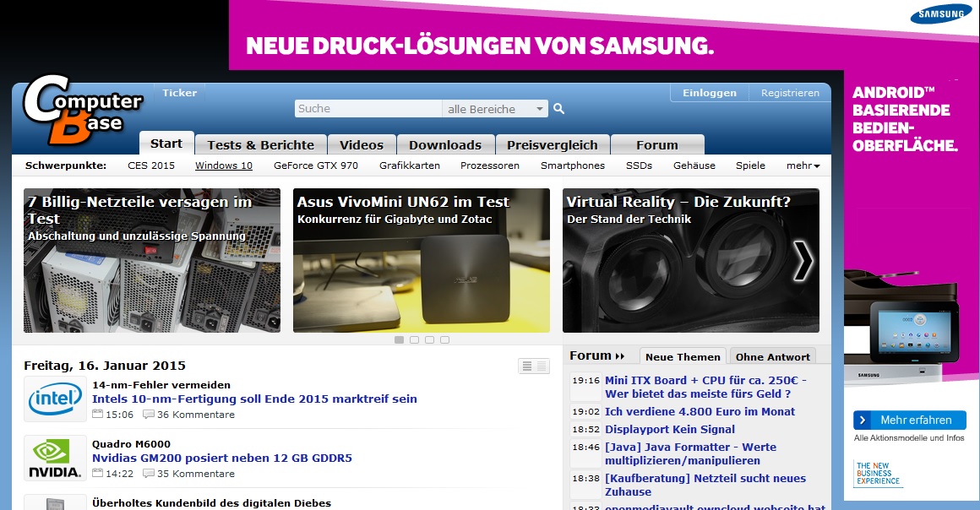This screenshot has width=980, height=510.
Task: Click the Ticker link
Action: tap(179, 93)
